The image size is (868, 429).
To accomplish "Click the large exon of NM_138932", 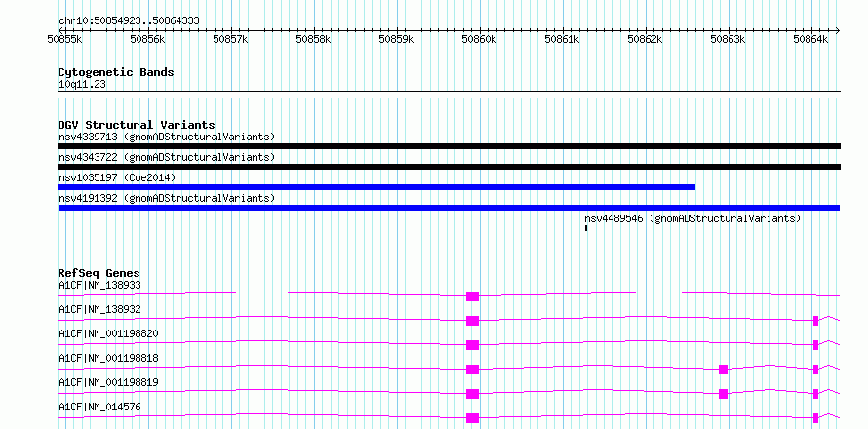I will point(472,321).
